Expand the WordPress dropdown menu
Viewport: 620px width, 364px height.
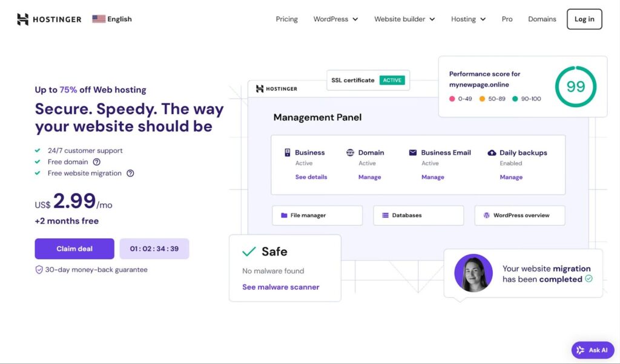335,19
